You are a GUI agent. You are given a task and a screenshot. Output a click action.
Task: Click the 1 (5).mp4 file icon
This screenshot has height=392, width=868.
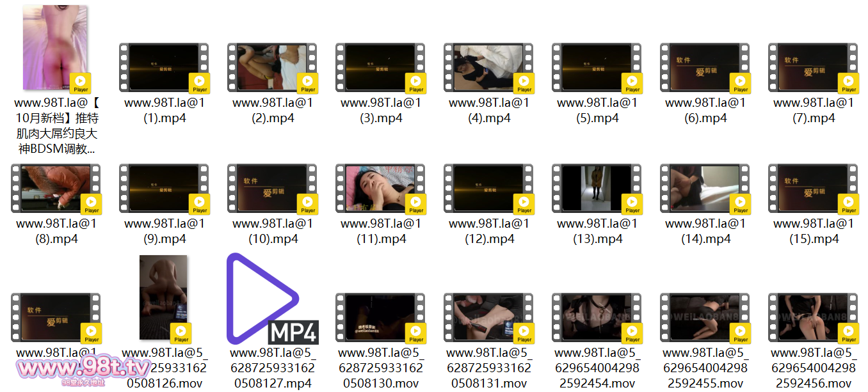(597, 67)
